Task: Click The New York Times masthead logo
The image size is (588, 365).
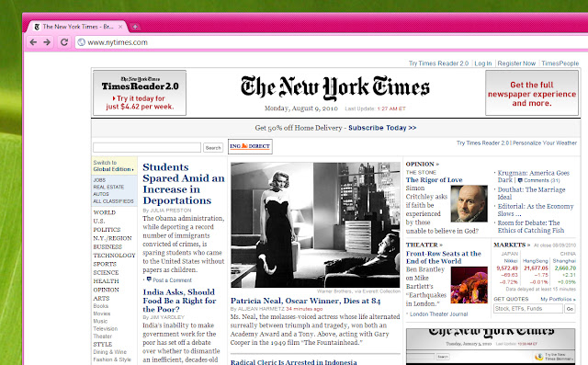Action: pos(334,87)
